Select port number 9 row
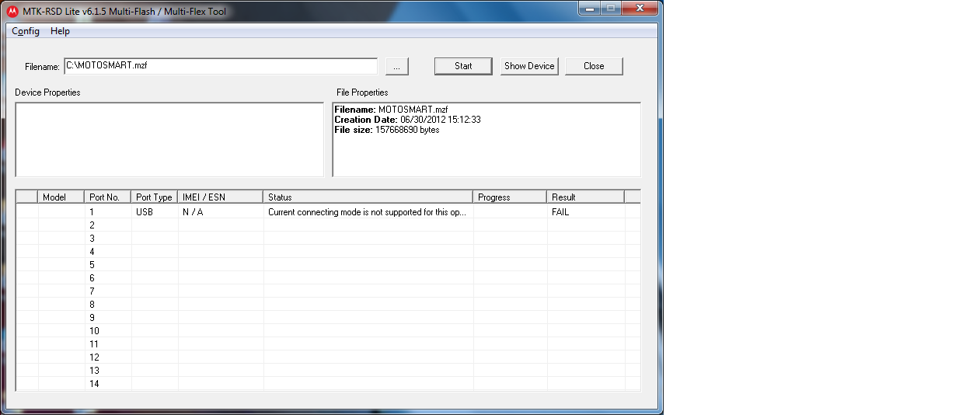This screenshot has width=980, height=415. tap(328, 318)
